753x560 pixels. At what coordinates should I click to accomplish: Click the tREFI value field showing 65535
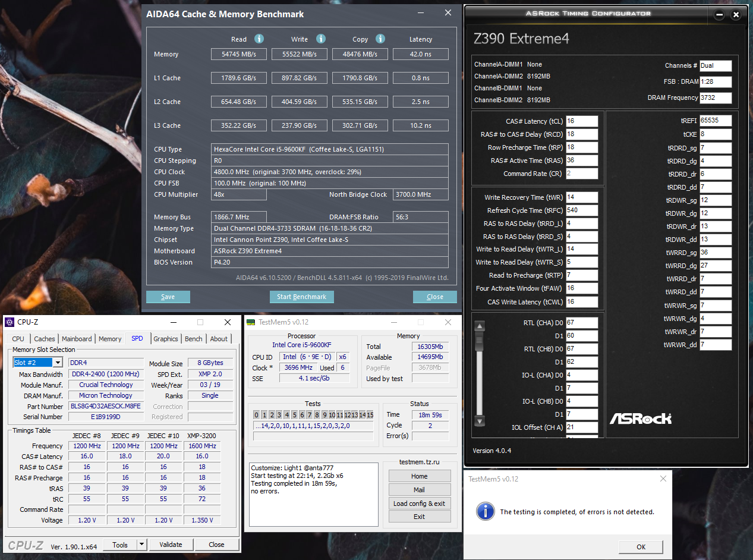716,121
